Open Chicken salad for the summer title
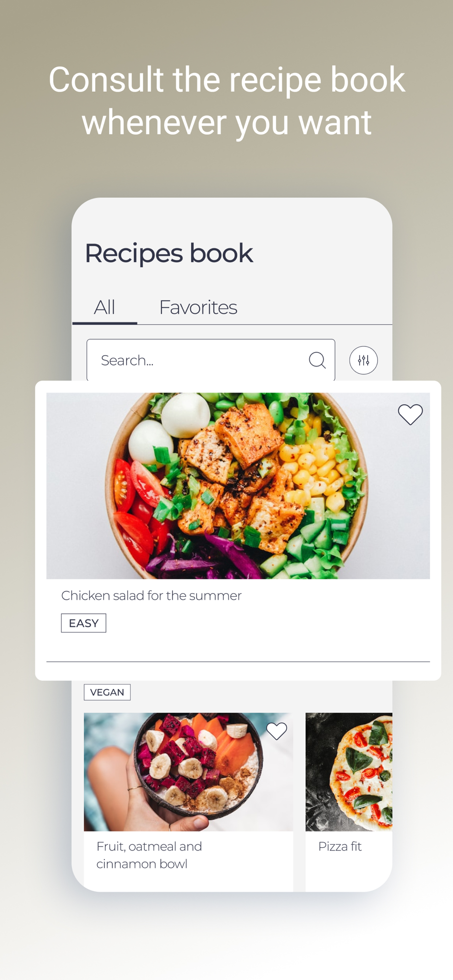This screenshot has height=980, width=453. click(x=151, y=595)
